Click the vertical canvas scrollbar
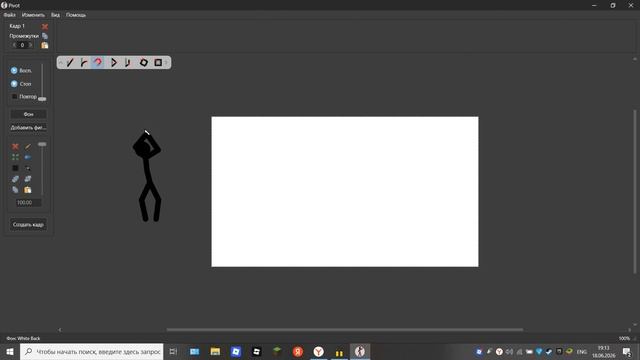This screenshot has height=360, width=640. pyautogui.click(x=635, y=191)
